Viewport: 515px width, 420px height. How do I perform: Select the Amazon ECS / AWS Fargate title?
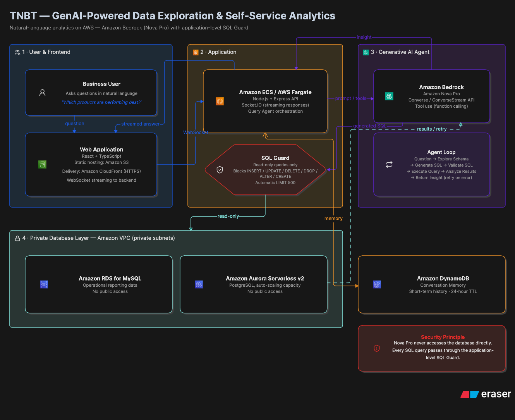[x=275, y=92]
